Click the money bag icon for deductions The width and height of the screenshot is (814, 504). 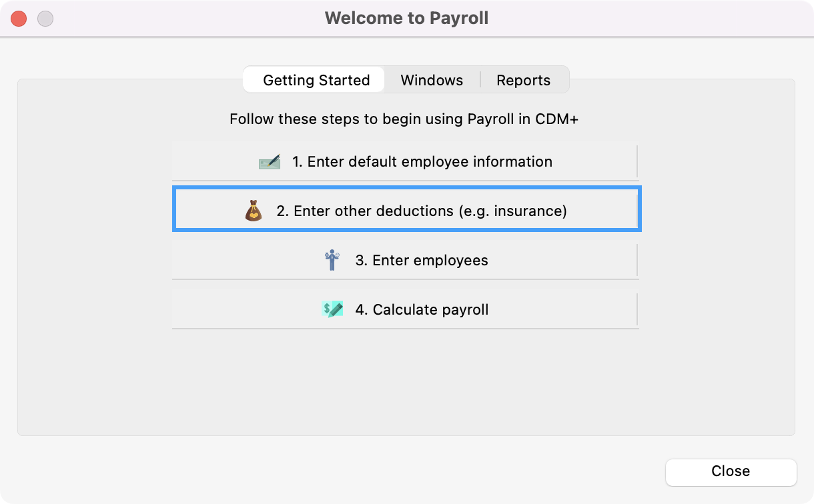(x=254, y=211)
